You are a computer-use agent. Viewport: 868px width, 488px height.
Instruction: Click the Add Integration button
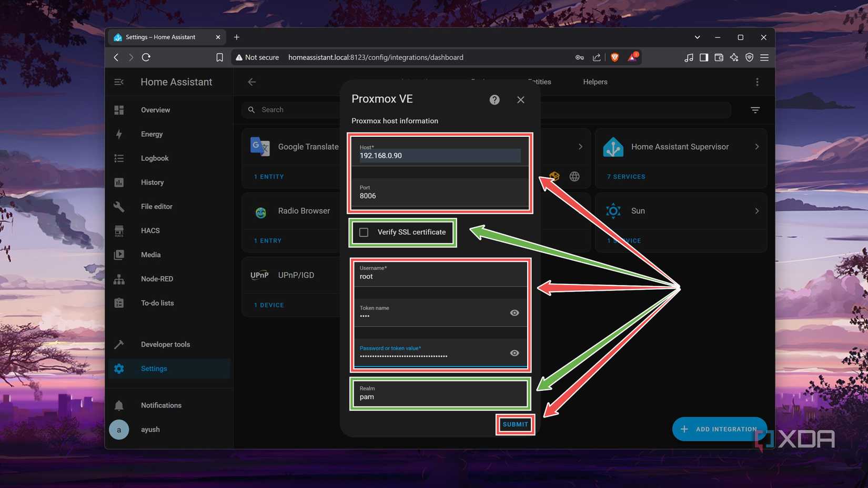(719, 429)
